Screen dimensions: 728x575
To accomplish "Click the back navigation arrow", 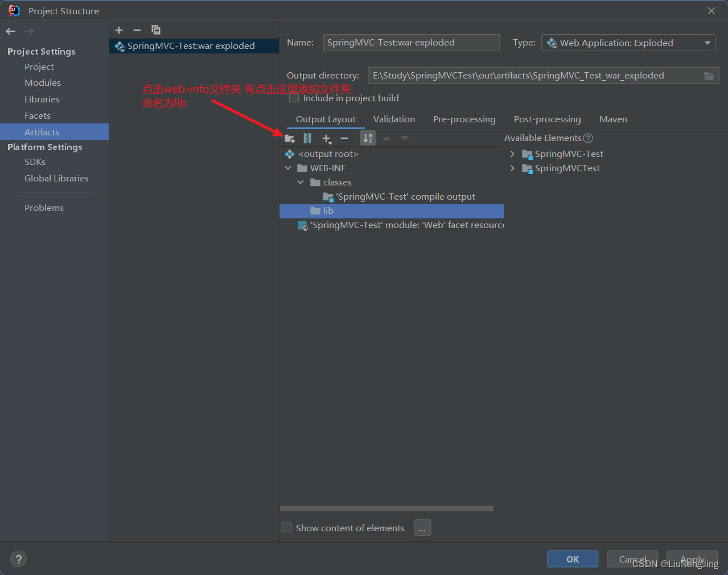I will (x=10, y=31).
